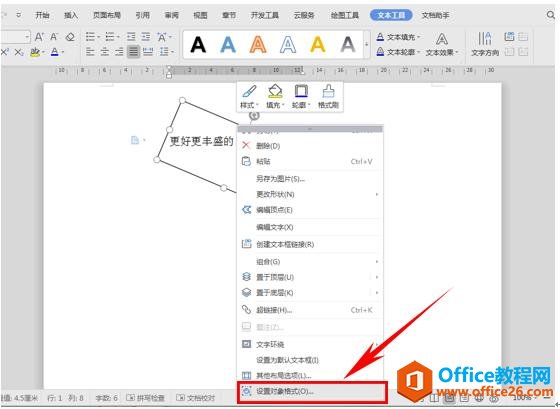The width and height of the screenshot is (560, 409).
Task: Switch to the 引用 tab
Action: click(142, 15)
